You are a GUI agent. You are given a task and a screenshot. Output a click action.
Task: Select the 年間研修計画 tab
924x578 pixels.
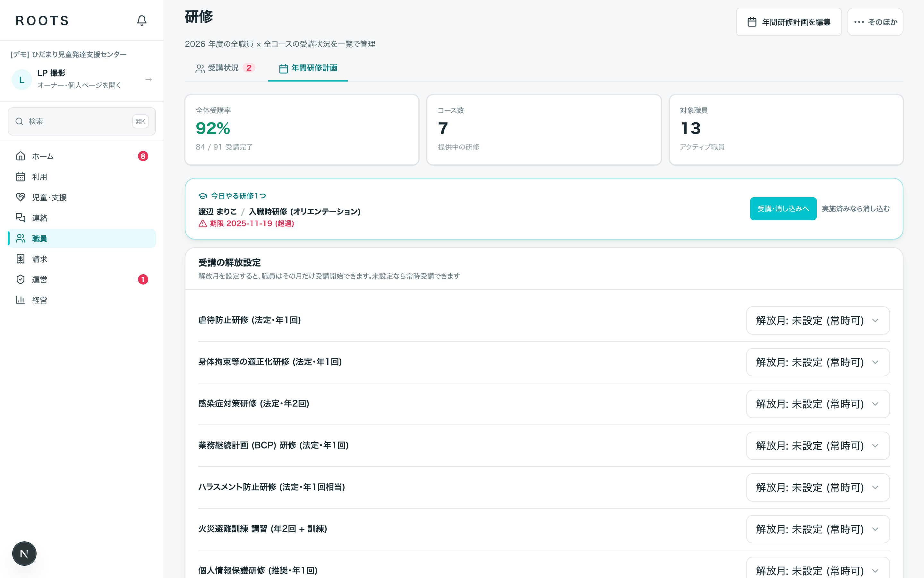click(x=308, y=68)
